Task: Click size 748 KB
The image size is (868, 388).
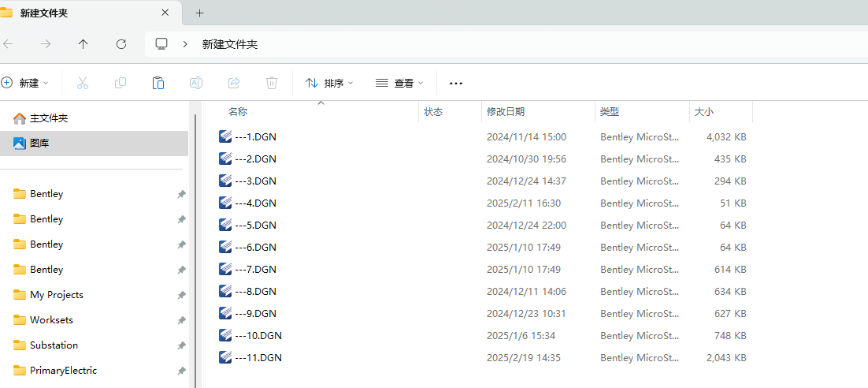Action: click(730, 336)
